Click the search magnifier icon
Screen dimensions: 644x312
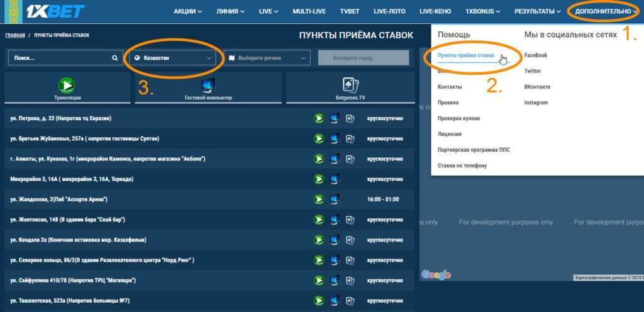pos(114,58)
